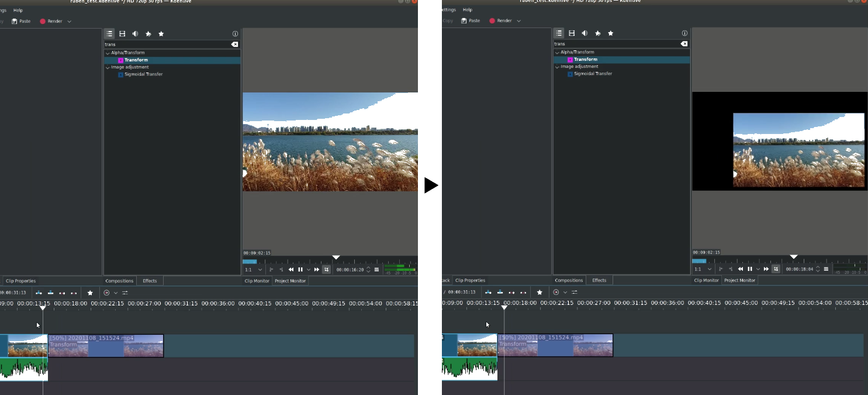
Task: Select [50%] 20201108_151524.mp4 clip, left timeline
Action: tap(106, 346)
